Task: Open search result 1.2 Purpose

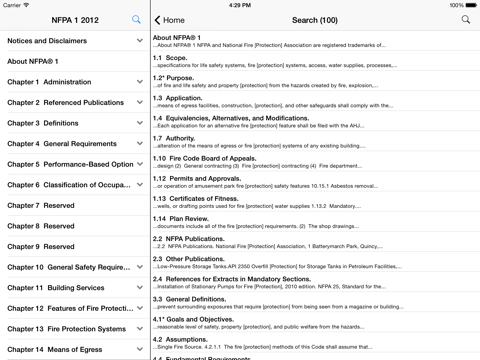Action: pos(315,81)
